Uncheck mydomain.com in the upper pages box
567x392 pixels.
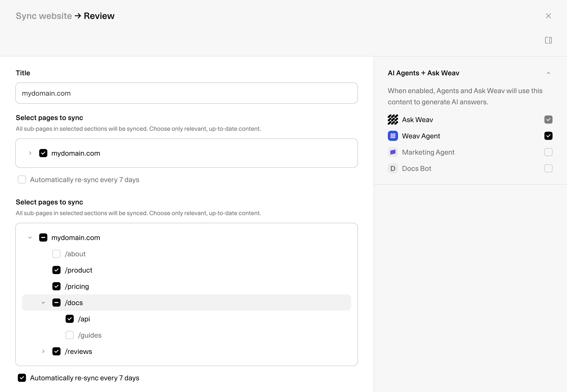(43, 153)
